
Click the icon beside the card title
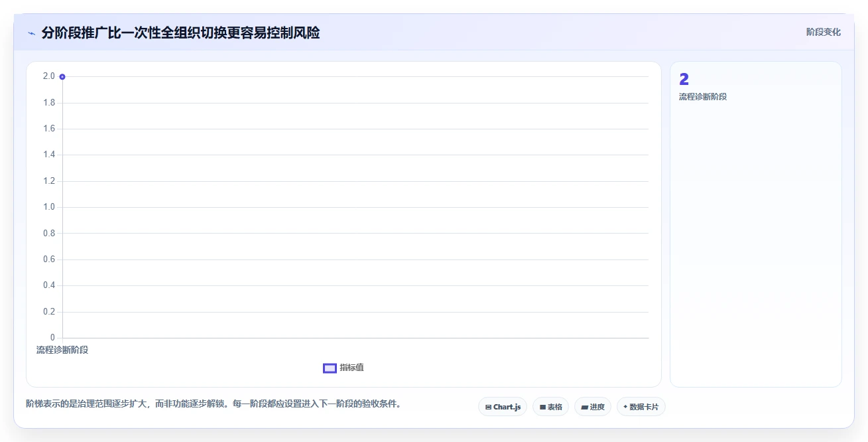31,33
